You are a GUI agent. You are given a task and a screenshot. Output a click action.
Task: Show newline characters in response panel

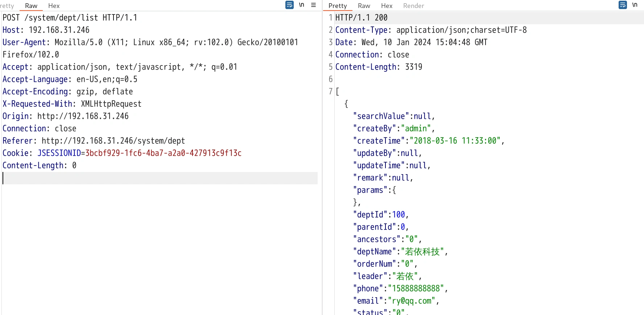635,5
